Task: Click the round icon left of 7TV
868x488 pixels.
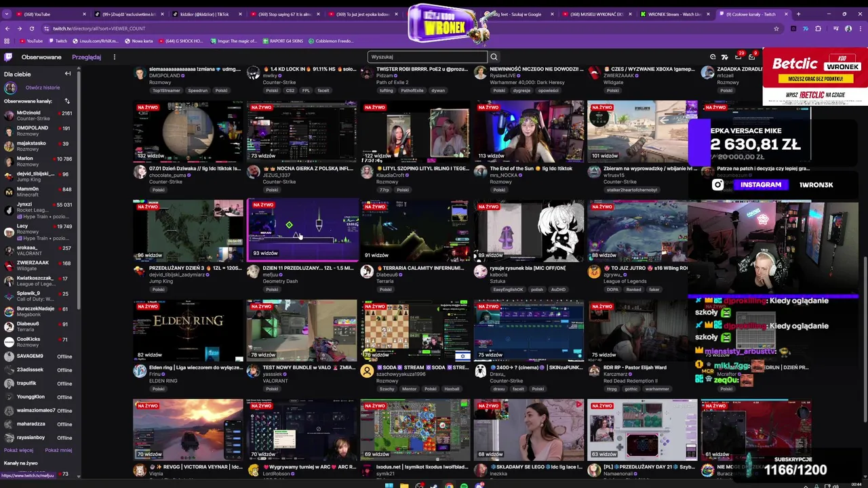Action: click(713, 57)
